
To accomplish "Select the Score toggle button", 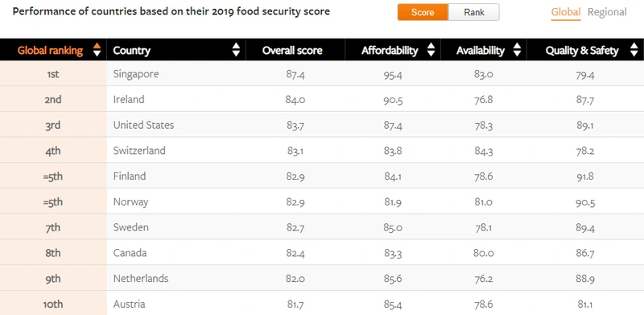I will coord(423,12).
